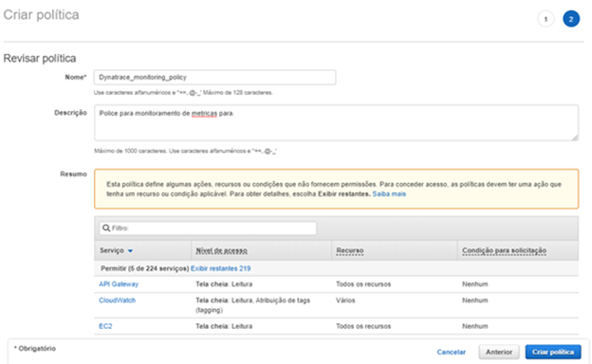Click the Descrição text area
592x364 pixels.
[336, 123]
